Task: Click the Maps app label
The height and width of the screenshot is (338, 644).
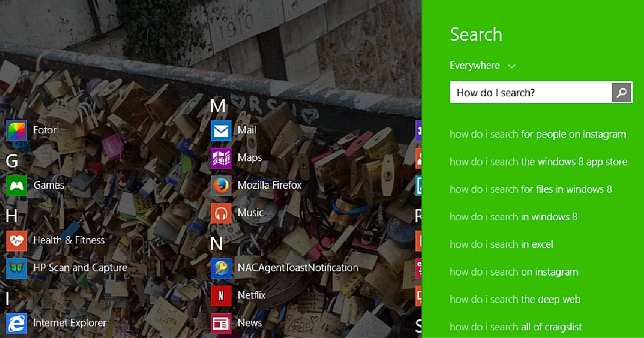Action: point(250,158)
